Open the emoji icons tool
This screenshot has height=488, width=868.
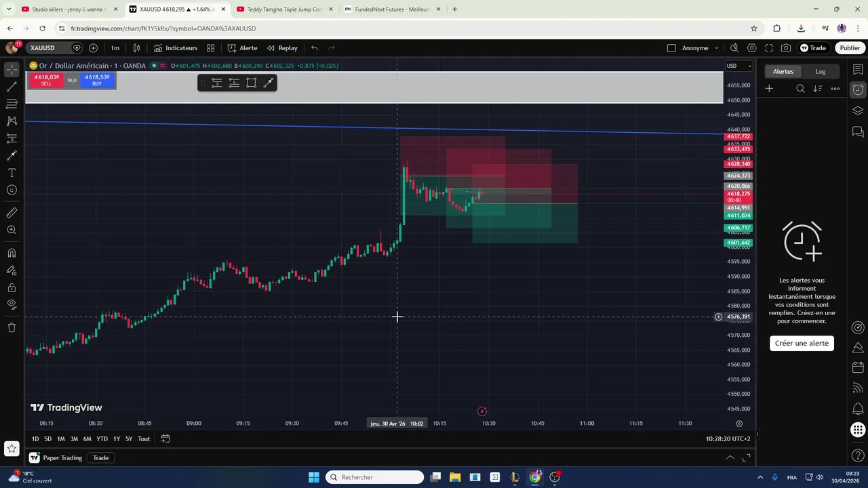(12, 190)
